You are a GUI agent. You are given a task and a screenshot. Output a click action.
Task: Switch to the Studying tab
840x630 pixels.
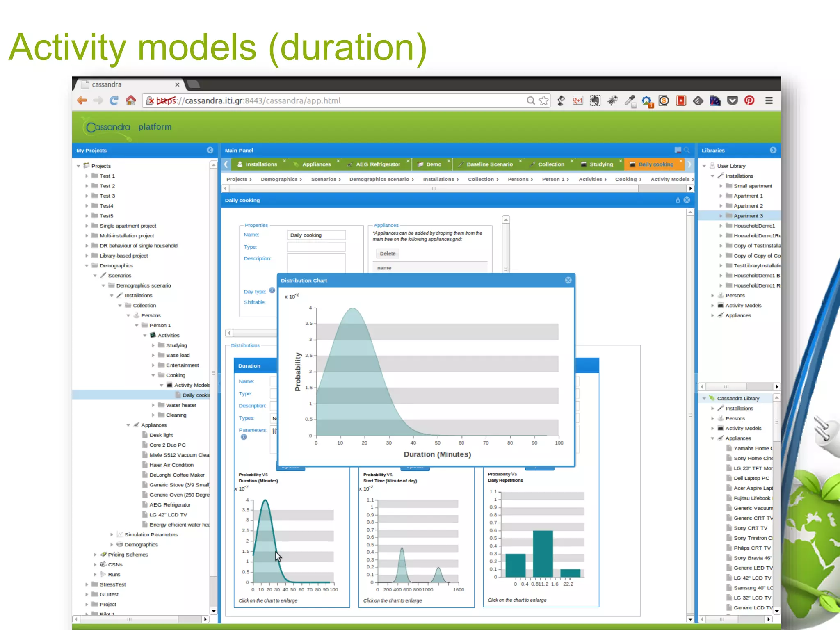601,164
